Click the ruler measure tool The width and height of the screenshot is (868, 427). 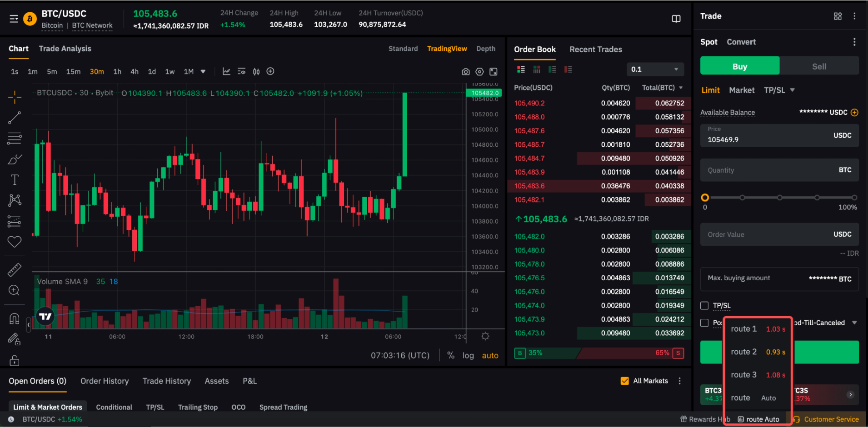(15, 270)
